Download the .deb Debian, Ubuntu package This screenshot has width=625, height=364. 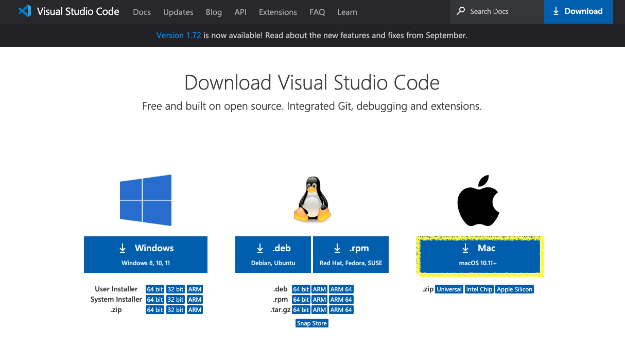273,254
